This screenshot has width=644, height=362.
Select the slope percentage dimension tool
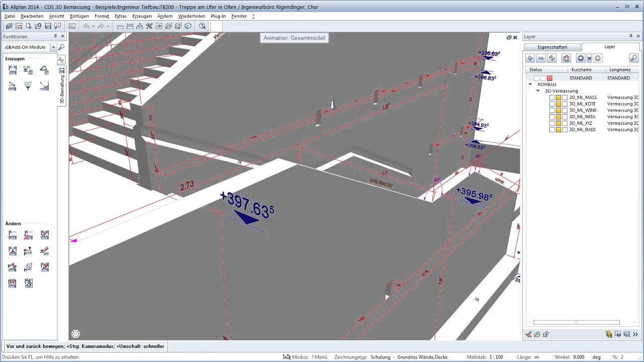coord(13,86)
